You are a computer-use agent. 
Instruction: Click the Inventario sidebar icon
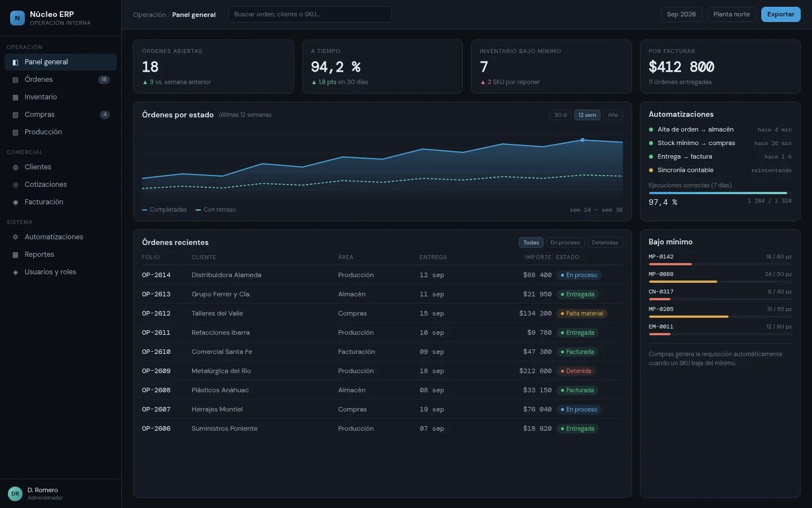pos(15,97)
